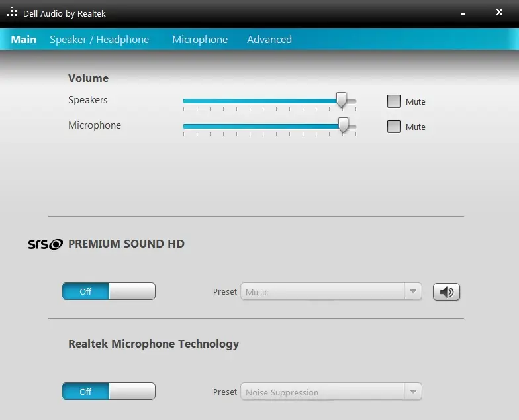
Task: Click the PREMIUM SOUND HD heading
Action: click(126, 244)
